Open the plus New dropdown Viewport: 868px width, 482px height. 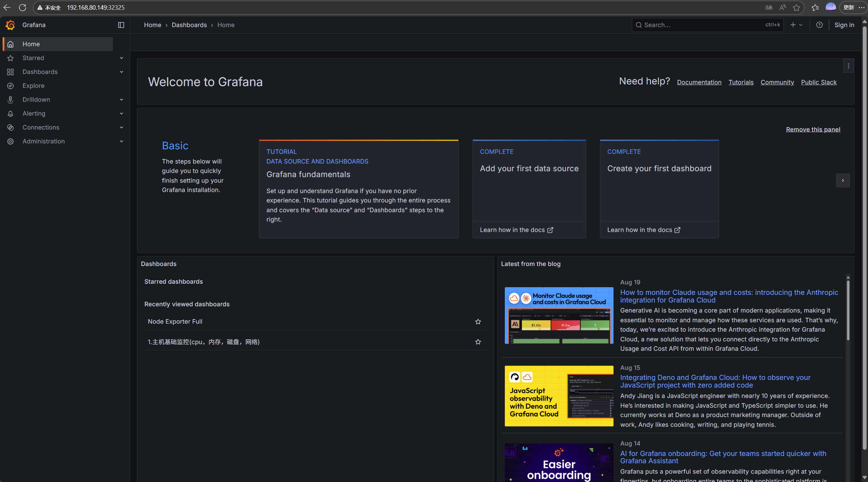[x=796, y=25]
